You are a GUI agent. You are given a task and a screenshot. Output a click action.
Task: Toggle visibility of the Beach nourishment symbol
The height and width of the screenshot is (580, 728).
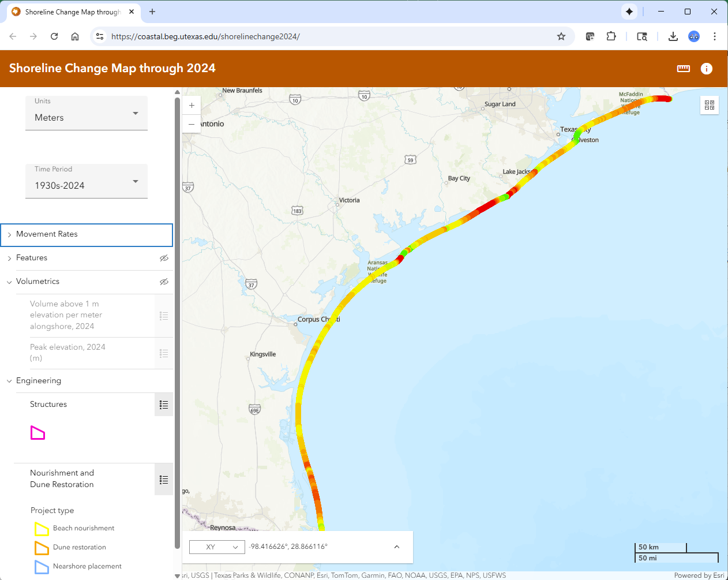point(40,529)
